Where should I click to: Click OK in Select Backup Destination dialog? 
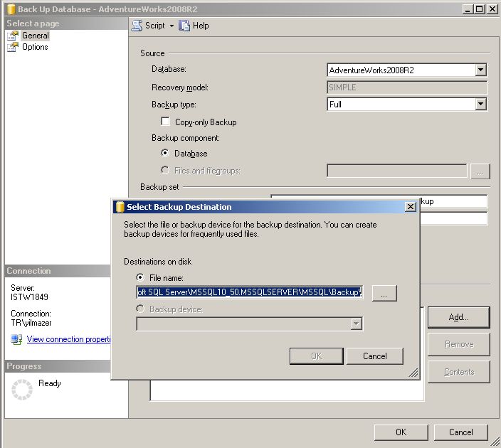[x=316, y=356]
